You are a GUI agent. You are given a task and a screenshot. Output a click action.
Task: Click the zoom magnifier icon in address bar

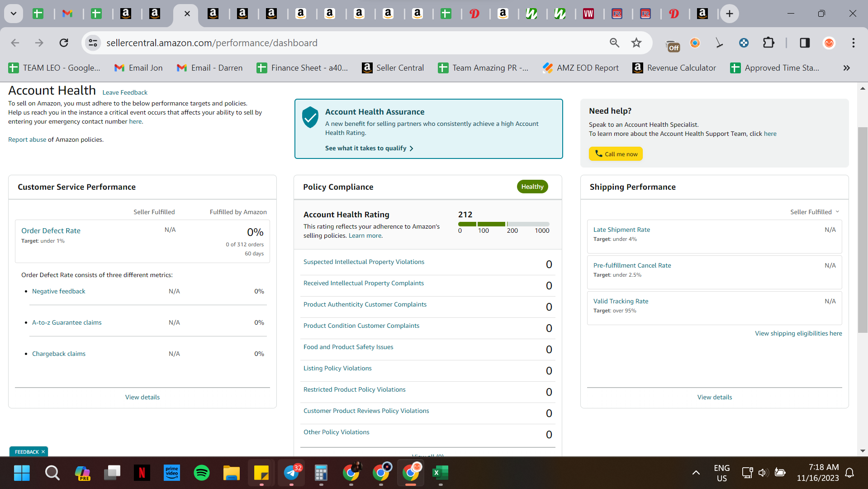[x=614, y=43]
